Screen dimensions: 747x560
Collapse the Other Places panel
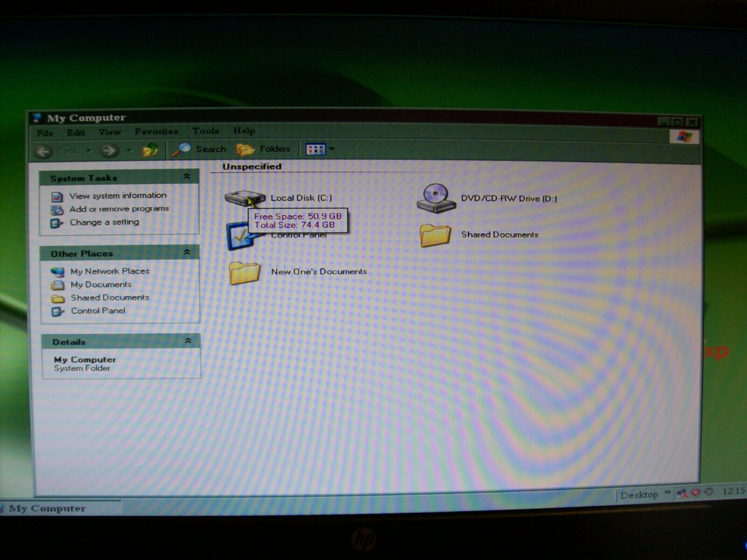[x=187, y=252]
